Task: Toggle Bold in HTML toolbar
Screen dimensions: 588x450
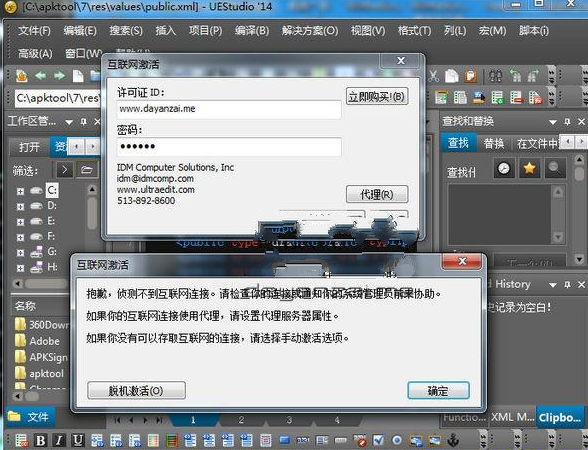Action: tap(40, 441)
